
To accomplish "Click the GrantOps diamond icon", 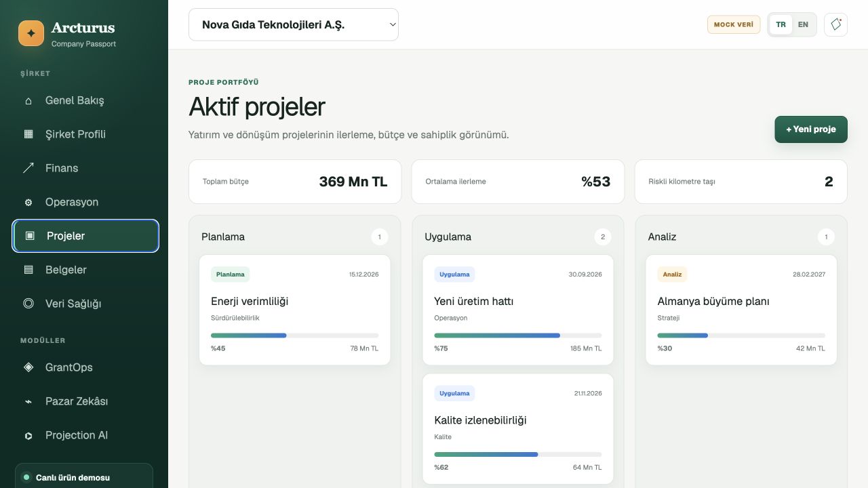I will coord(28,367).
